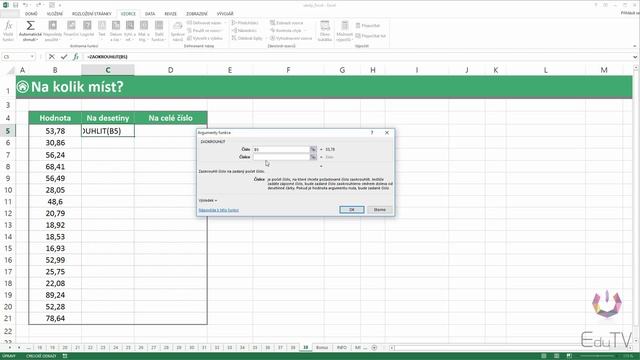Adjust the zoom slider in status bar
Viewport: 640px width, 360px height.
coord(597,356)
